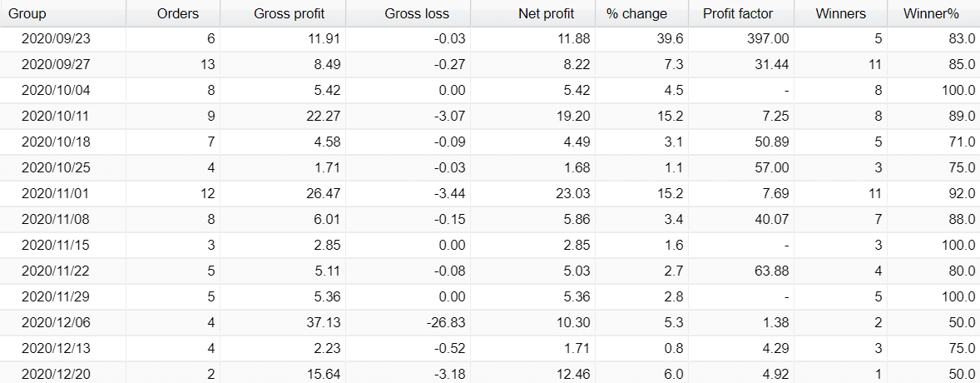
Task: Click the 2020/11/15 group row
Action: coord(490,246)
